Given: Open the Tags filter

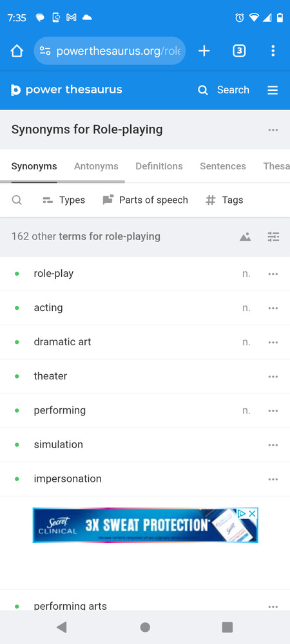Looking at the screenshot, I should [224, 200].
